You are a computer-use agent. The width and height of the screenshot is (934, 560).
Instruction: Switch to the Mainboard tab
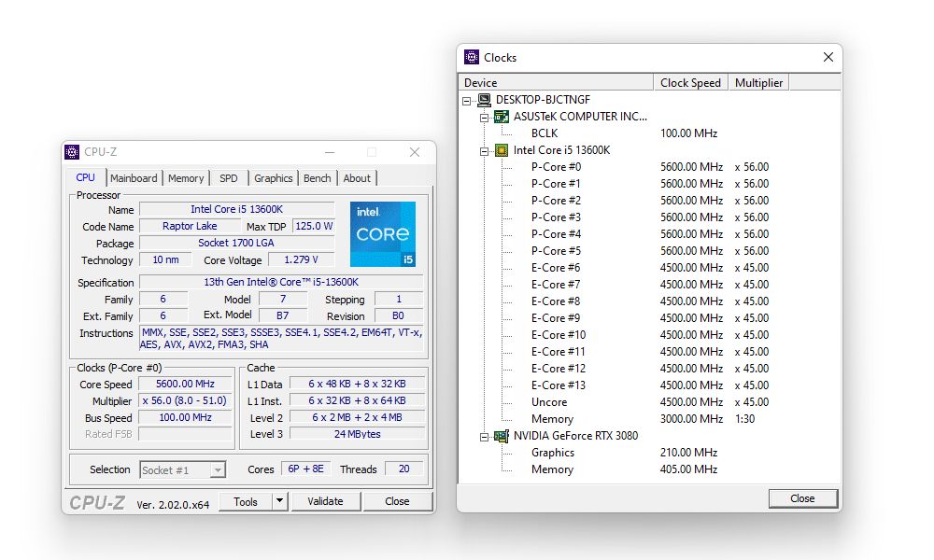134,178
